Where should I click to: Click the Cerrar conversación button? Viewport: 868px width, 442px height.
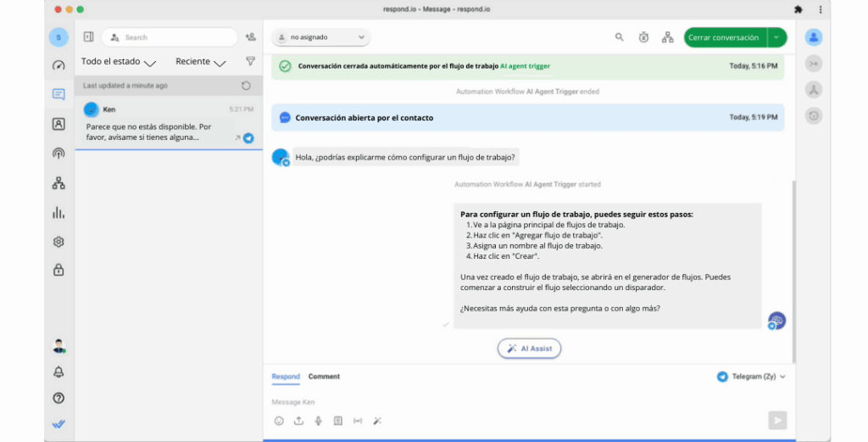pyautogui.click(x=726, y=37)
